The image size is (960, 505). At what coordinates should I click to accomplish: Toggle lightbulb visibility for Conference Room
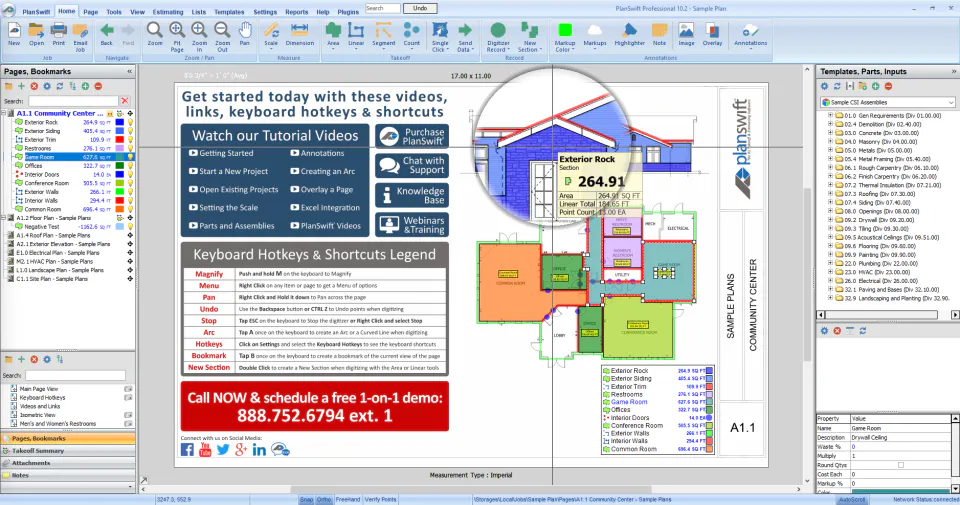[x=130, y=183]
